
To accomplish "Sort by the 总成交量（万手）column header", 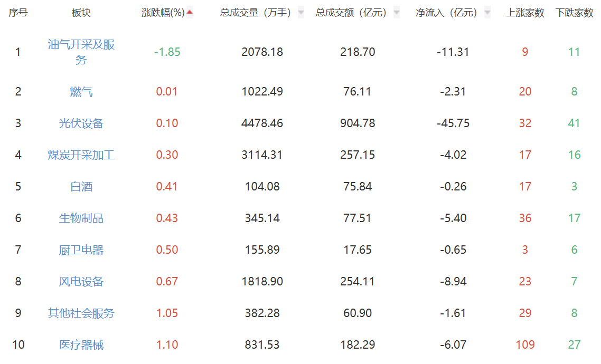I will [256, 13].
